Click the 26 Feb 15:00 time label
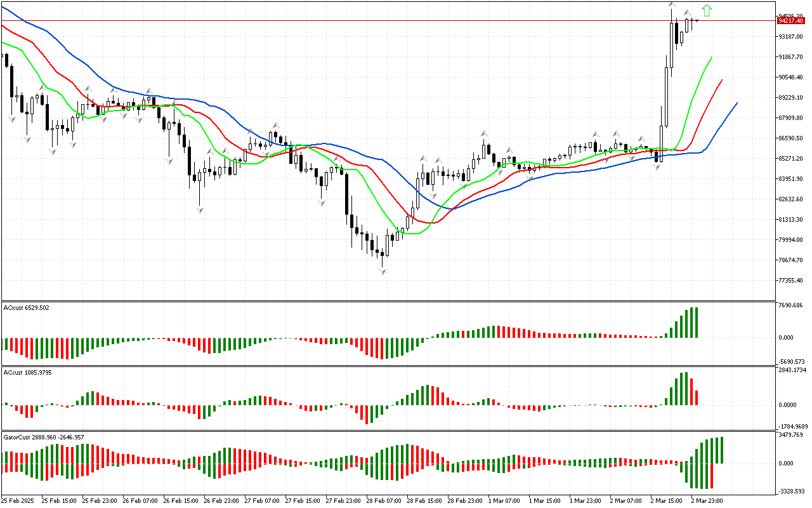 (181, 501)
